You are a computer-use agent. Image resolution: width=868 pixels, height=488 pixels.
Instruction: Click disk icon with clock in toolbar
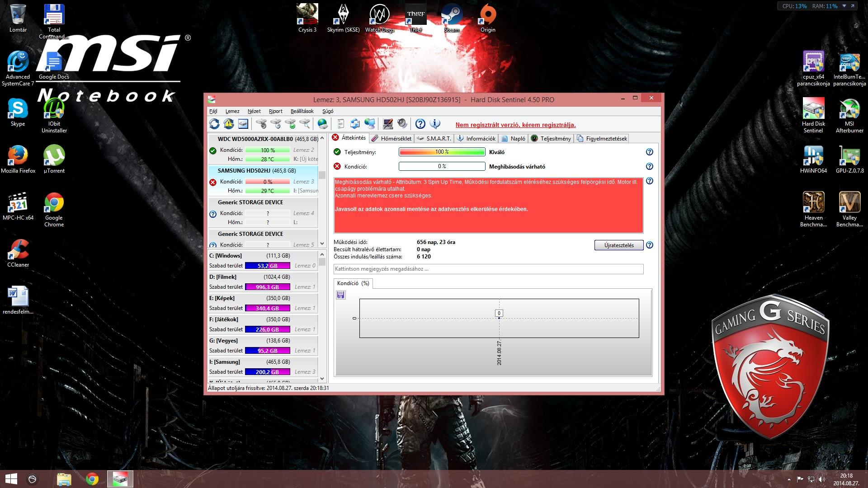[275, 124]
